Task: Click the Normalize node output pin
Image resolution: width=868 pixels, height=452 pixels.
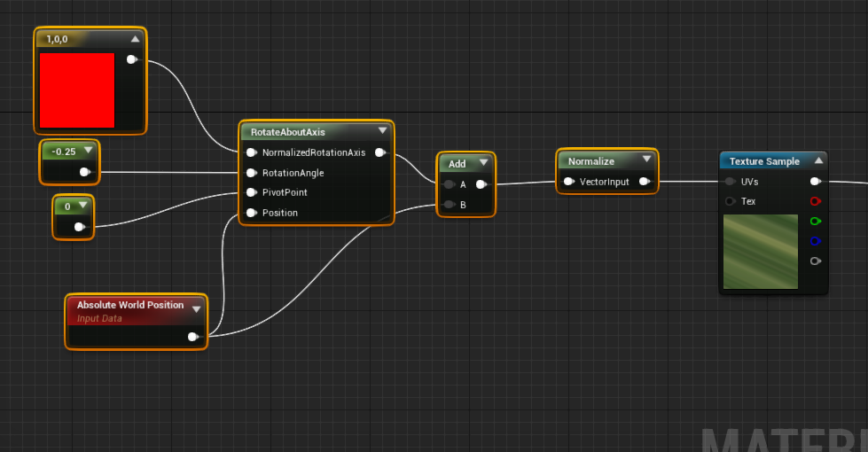Action: [x=645, y=182]
